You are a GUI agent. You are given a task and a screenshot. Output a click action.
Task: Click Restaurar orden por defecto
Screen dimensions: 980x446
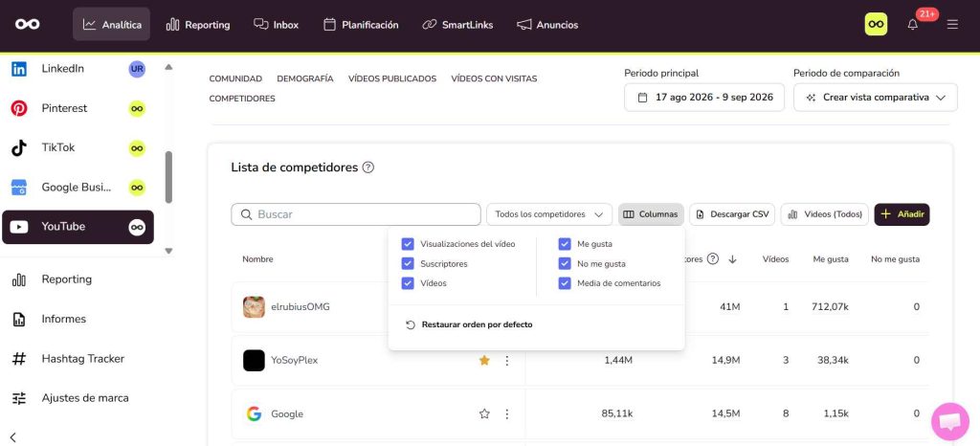(469, 324)
